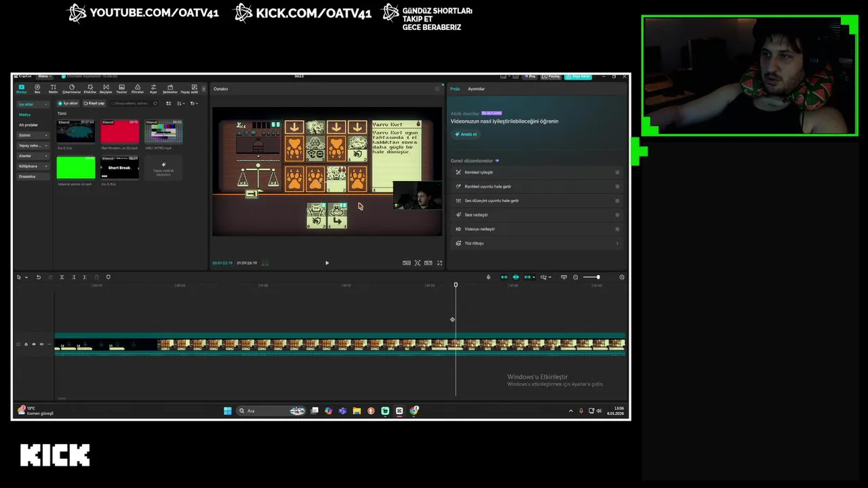868x488 pixels.
Task: Click the undo arrow in timeline toolbar
Action: pyautogui.click(x=38, y=277)
